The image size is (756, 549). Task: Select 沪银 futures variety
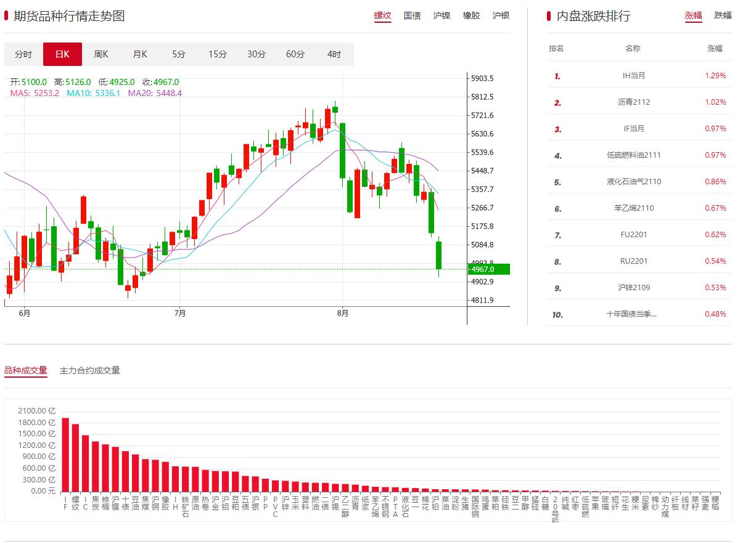coord(501,16)
